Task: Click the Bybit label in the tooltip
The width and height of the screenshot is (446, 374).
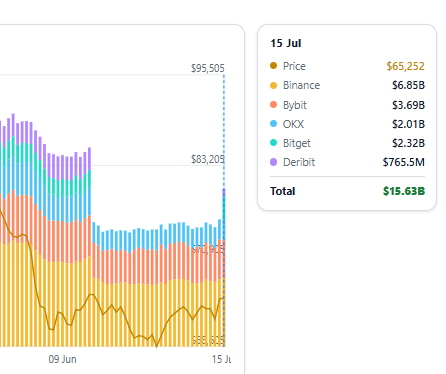Action: 295,105
